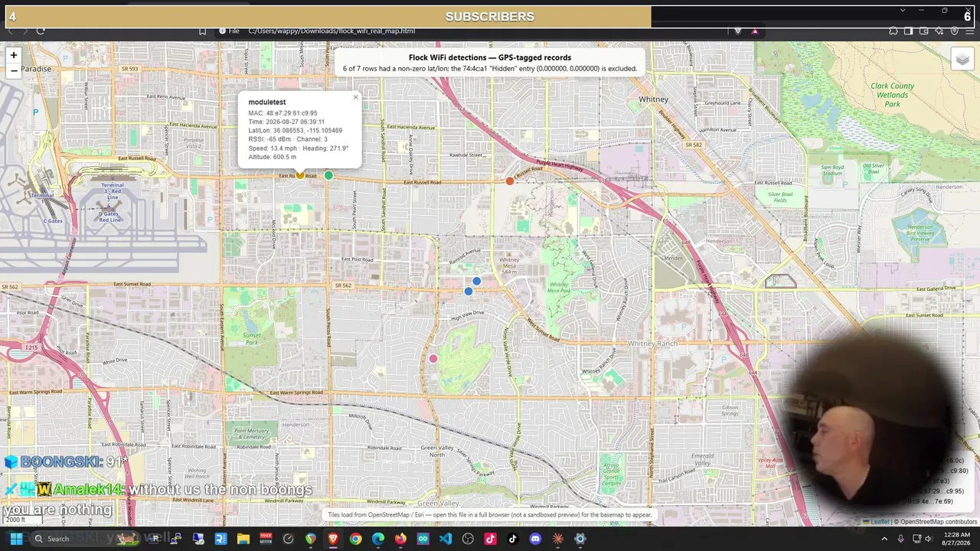Open File Explorer from the taskbar
This screenshot has width=980, height=551.
tap(243, 539)
